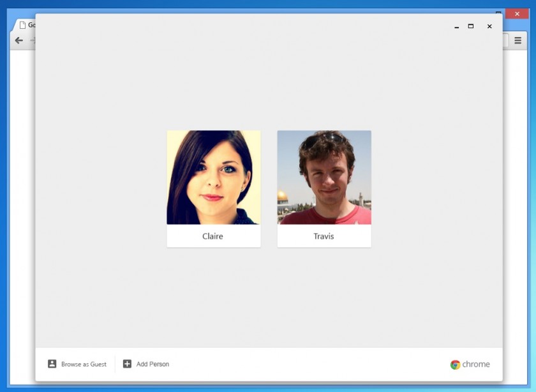Click the Claire name label

click(x=213, y=236)
